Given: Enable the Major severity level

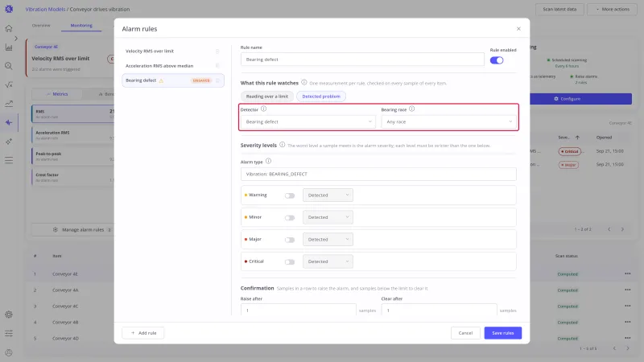Looking at the screenshot, I should coord(290,240).
